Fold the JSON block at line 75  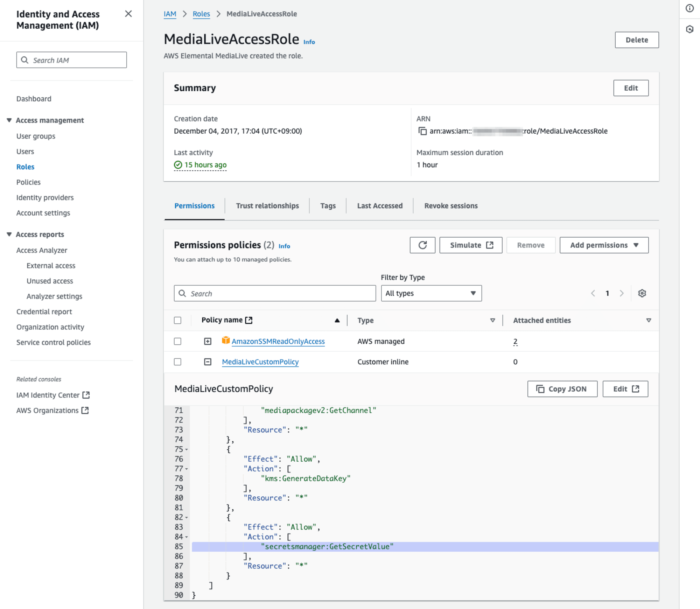coord(187,449)
